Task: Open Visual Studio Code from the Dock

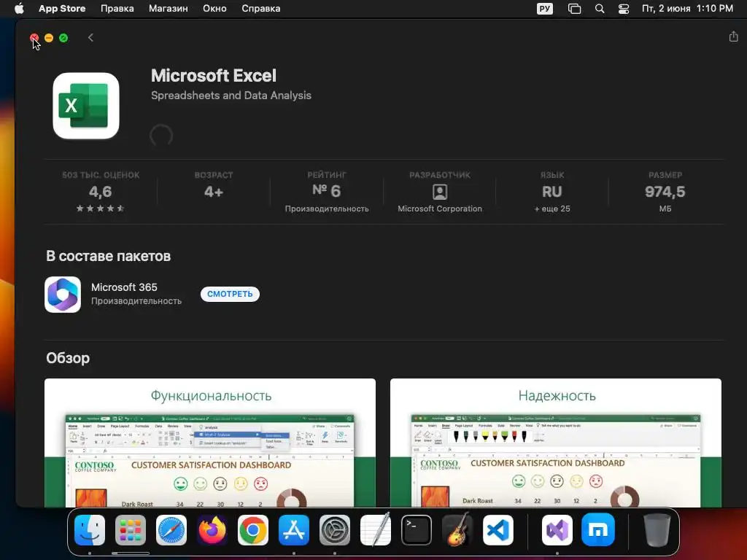Action: coord(498,529)
